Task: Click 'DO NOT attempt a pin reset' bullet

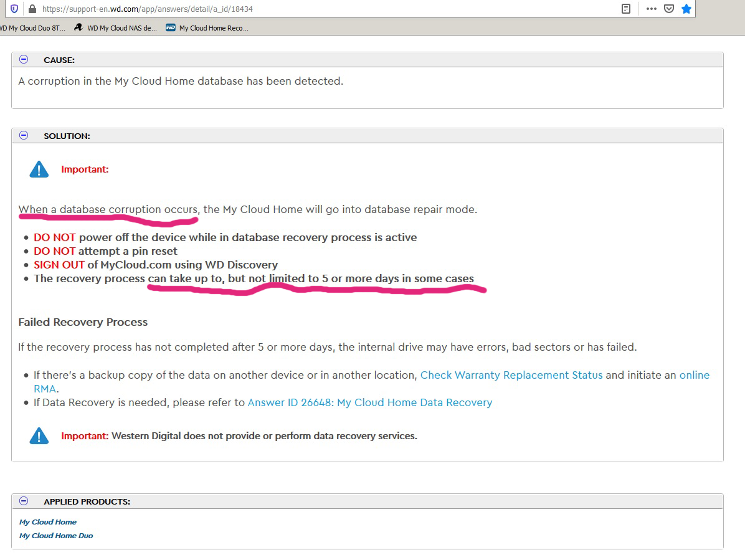Action: point(105,251)
